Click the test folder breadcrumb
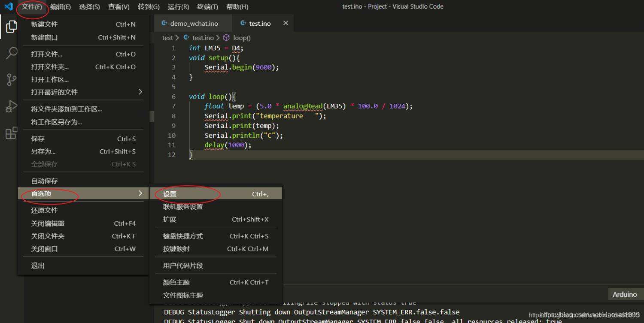Viewport: 644px width, 323px height. [x=167, y=38]
